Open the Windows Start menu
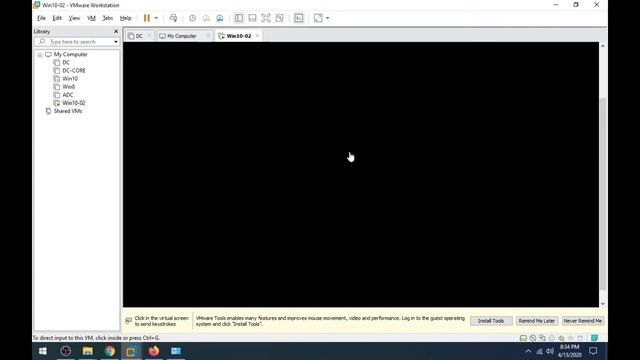Screen dimensions: 640x360 (x=43, y=351)
